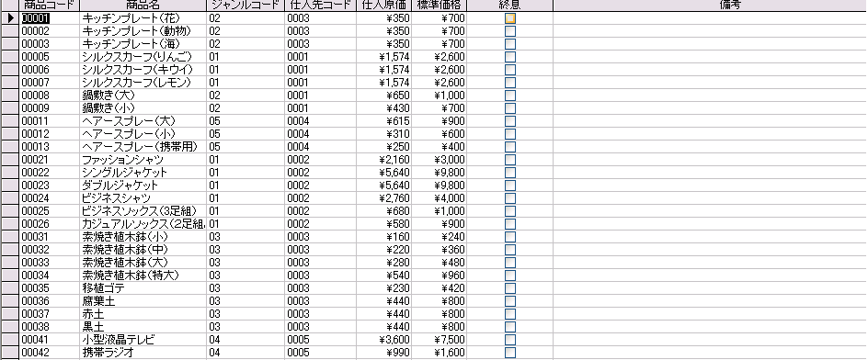Check the 終息 box for 鍋敷き(大)
Viewport: 868px width, 360px height.
click(x=509, y=96)
